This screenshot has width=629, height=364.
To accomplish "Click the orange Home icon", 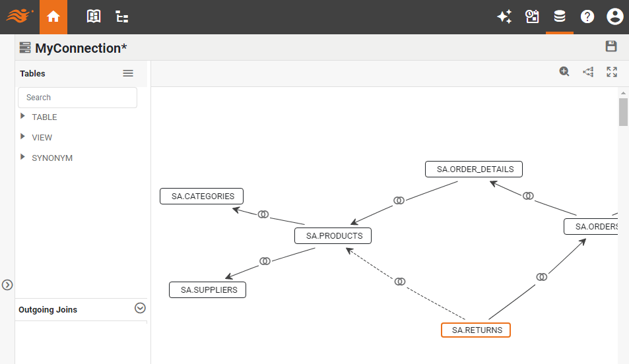I will point(53,17).
